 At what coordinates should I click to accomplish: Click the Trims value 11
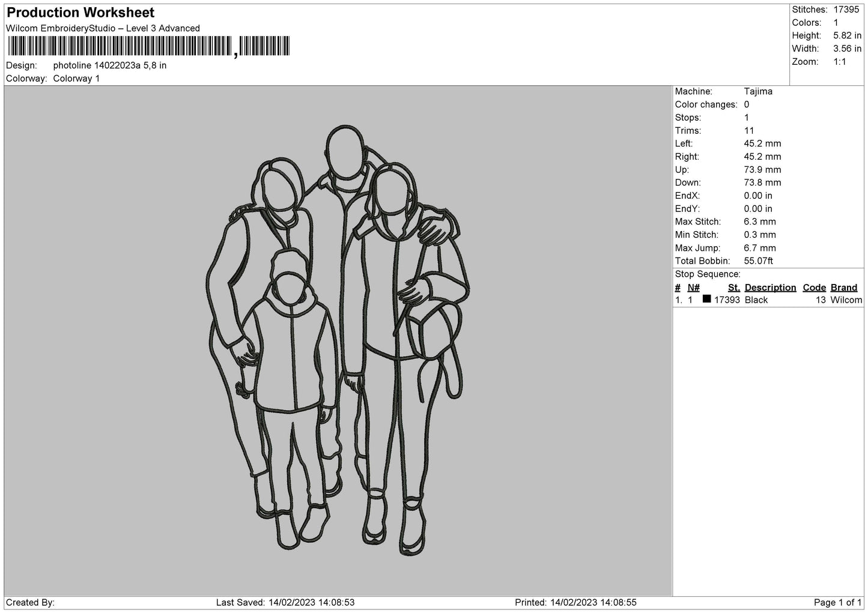pos(748,130)
